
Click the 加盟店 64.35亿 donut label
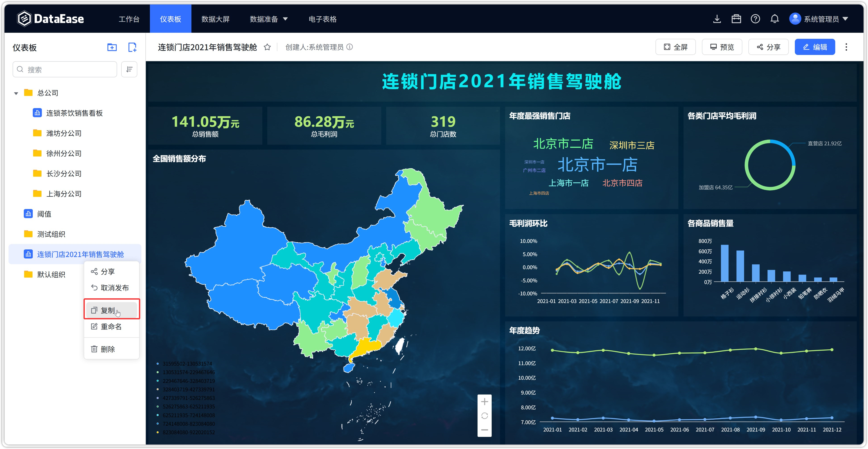[715, 187]
